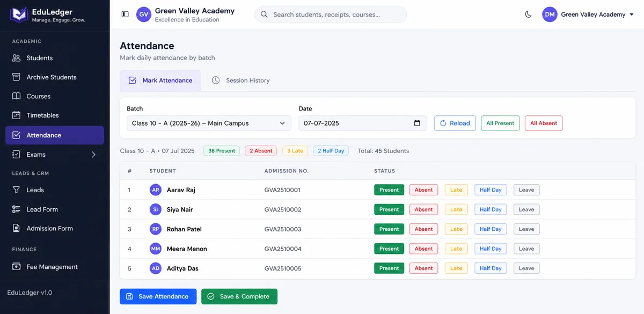
Task: Mark All Absent
Action: point(544,123)
